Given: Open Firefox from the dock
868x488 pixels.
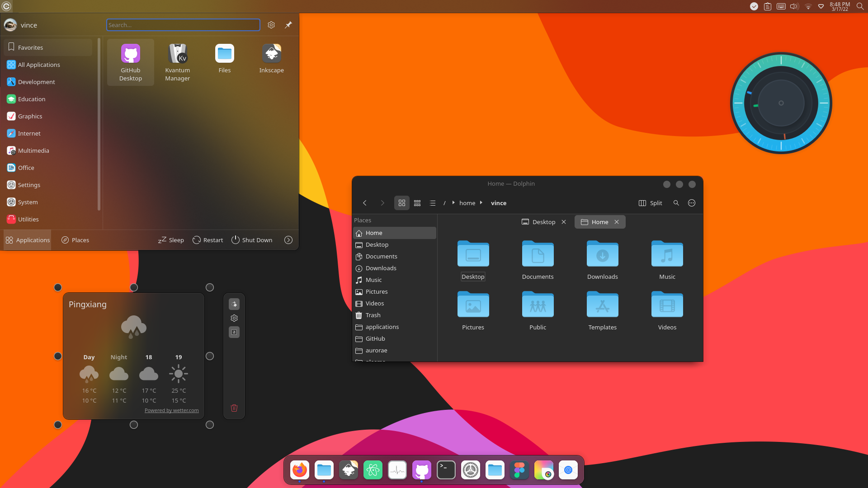Looking at the screenshot, I should [x=300, y=470].
